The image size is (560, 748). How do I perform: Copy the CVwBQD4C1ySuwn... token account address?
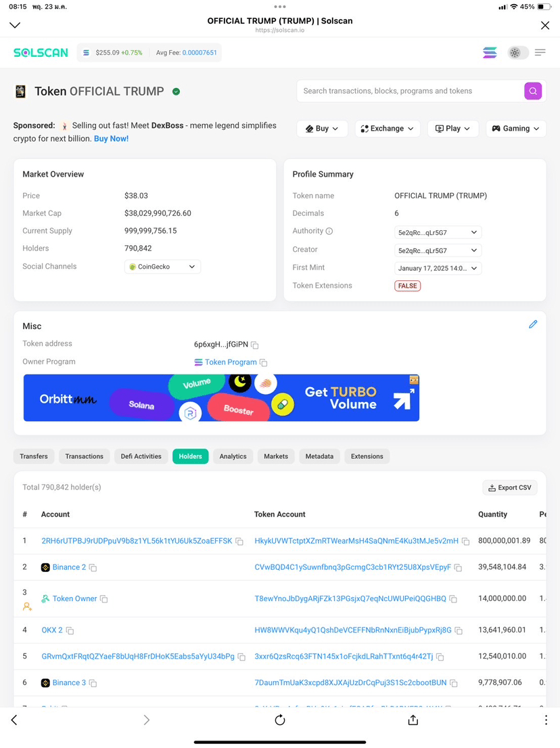point(459,568)
